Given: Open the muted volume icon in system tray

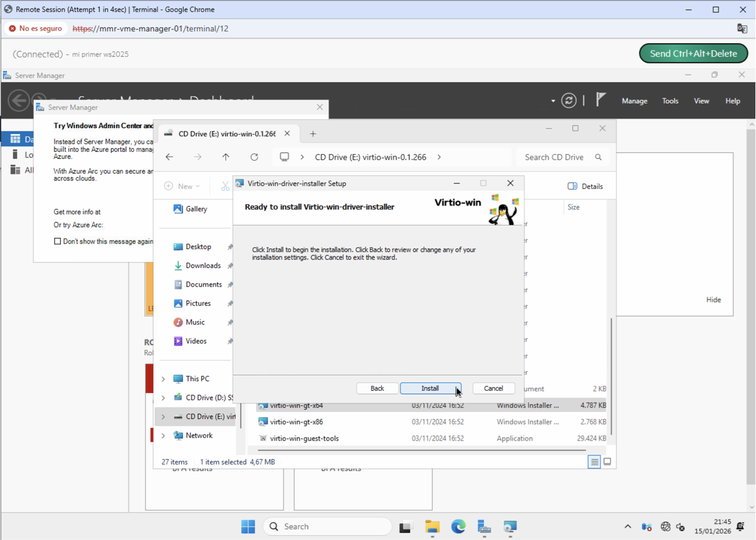Looking at the screenshot, I should tap(680, 526).
